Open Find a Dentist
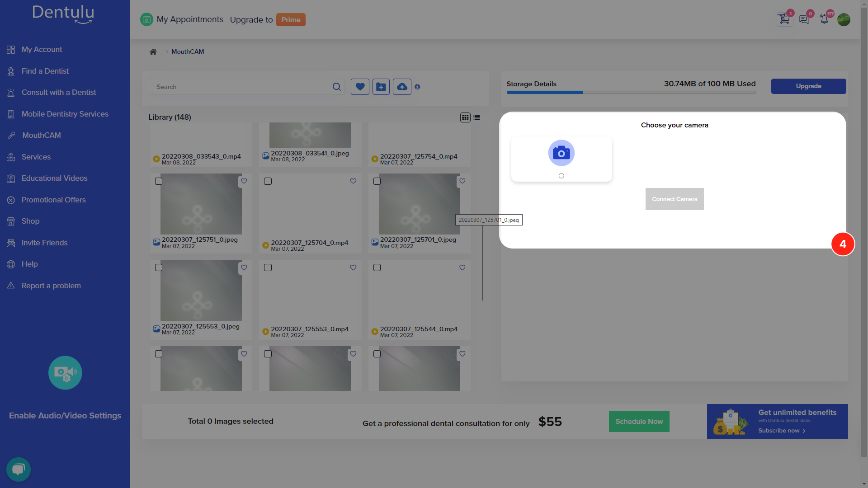This screenshot has height=488, width=868. click(45, 71)
